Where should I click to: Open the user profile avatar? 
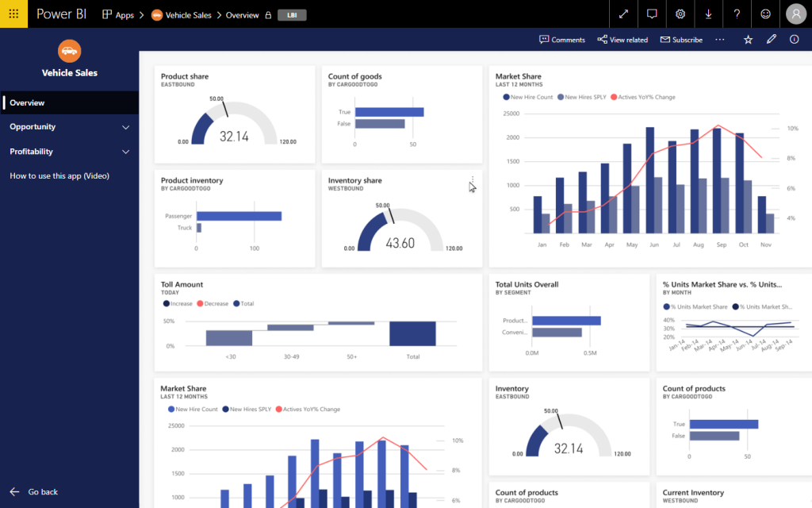tap(796, 14)
